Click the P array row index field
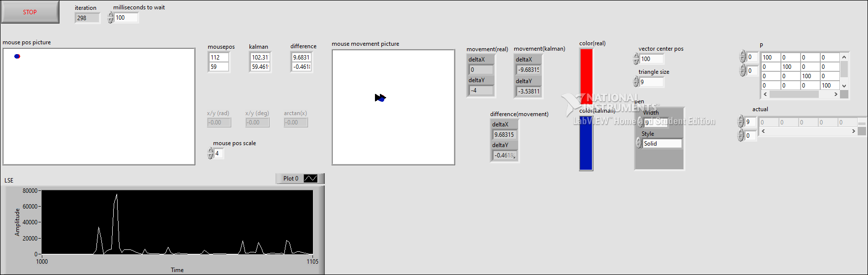The image size is (868, 275). (x=752, y=57)
